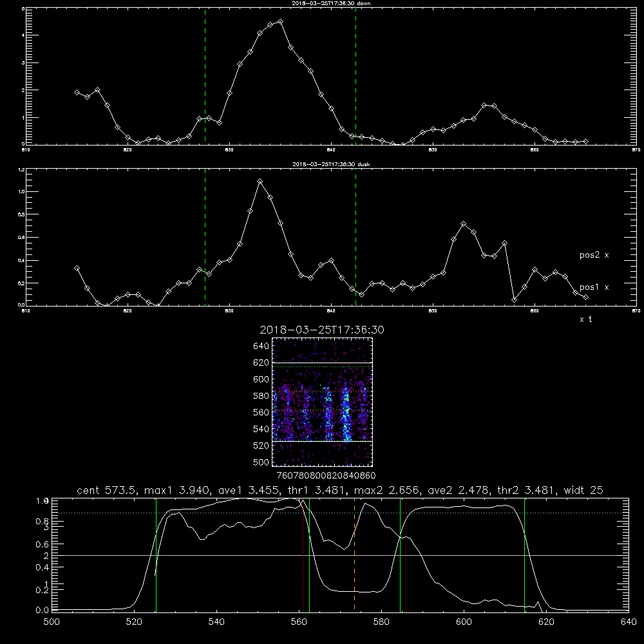Select right green dashed marker in dusk plot
Viewport: 644px width, 644px height.
click(x=355, y=237)
